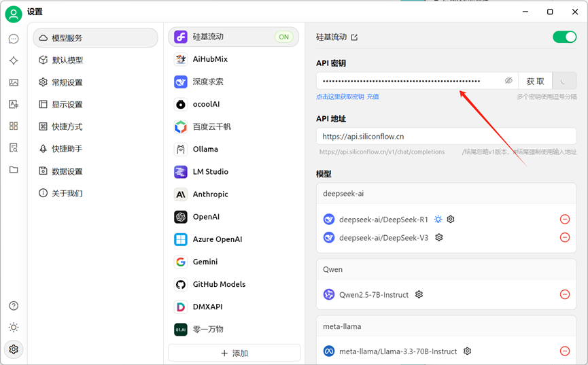The height and width of the screenshot is (365, 588).
Task: Remove the deepseek-ai/DeepSeek-V3 model
Action: 565,237
